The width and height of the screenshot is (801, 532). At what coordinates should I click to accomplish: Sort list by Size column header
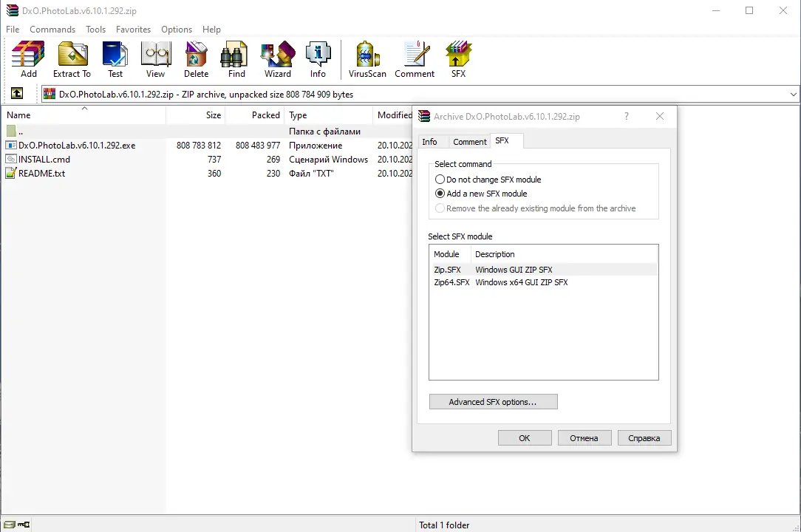tap(196, 115)
